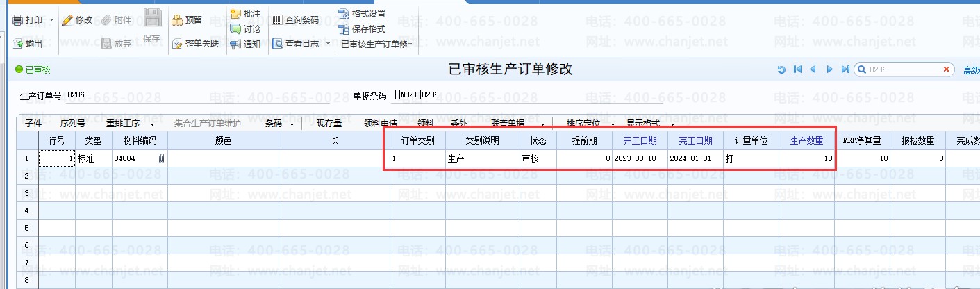Click the 查看日志 log icon
This screenshot has width=980, height=289.
(x=276, y=44)
